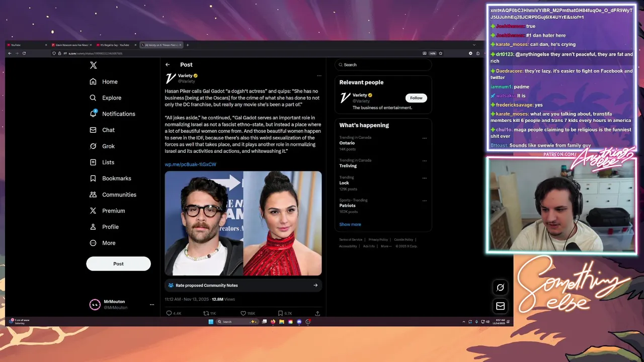Open the Variety post's three-dot menu
This screenshot has height=362, width=644.
click(319, 76)
